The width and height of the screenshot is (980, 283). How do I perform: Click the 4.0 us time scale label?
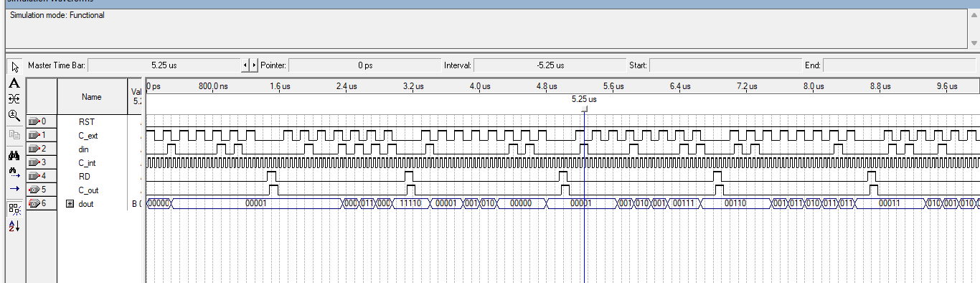pyautogui.click(x=480, y=86)
